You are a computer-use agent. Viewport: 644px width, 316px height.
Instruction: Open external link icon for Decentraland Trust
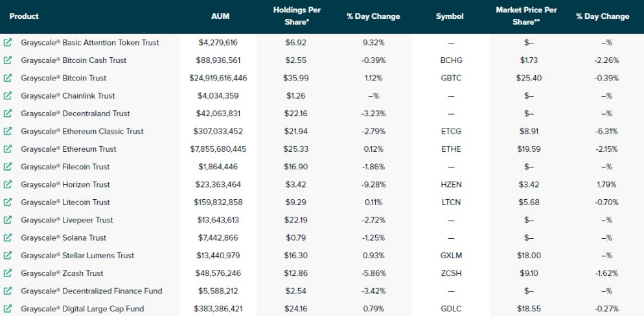click(8, 114)
